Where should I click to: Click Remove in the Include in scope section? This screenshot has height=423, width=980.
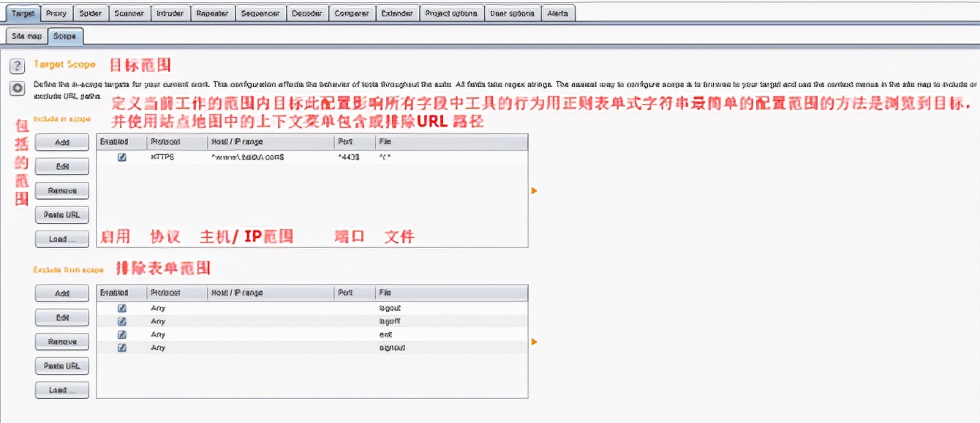coord(62,190)
